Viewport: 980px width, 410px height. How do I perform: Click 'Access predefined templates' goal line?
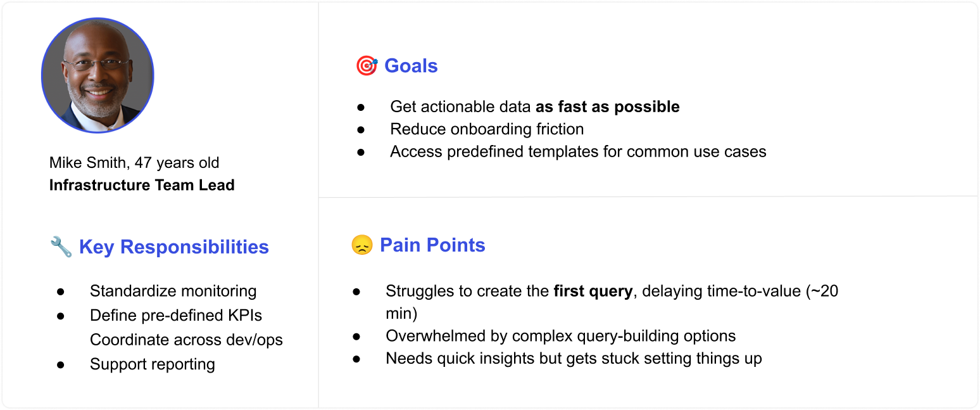[578, 152]
